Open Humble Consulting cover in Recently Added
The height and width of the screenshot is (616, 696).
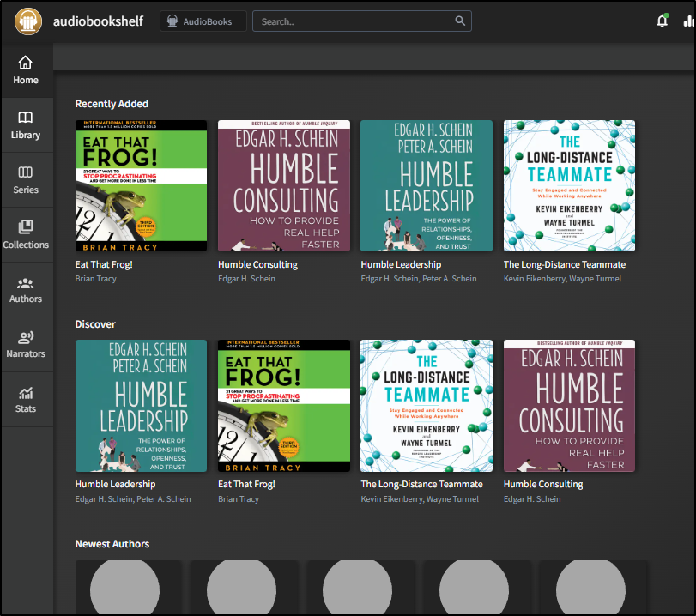[284, 186]
